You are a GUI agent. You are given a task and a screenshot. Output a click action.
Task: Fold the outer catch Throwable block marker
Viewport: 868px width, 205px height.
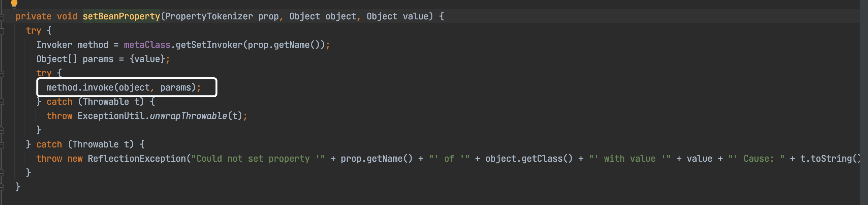pyautogui.click(x=2, y=145)
